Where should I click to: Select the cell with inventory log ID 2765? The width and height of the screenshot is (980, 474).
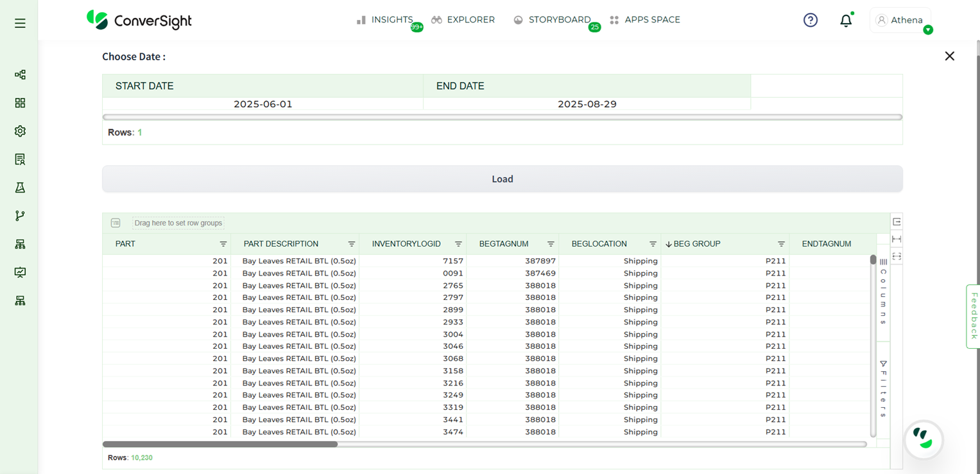(x=413, y=285)
